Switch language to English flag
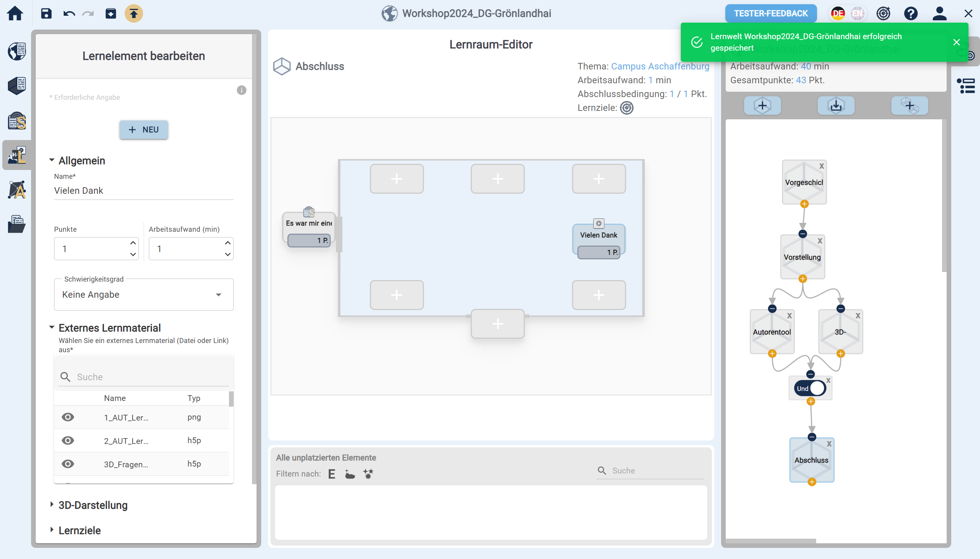This screenshot has width=980, height=559. (858, 13)
